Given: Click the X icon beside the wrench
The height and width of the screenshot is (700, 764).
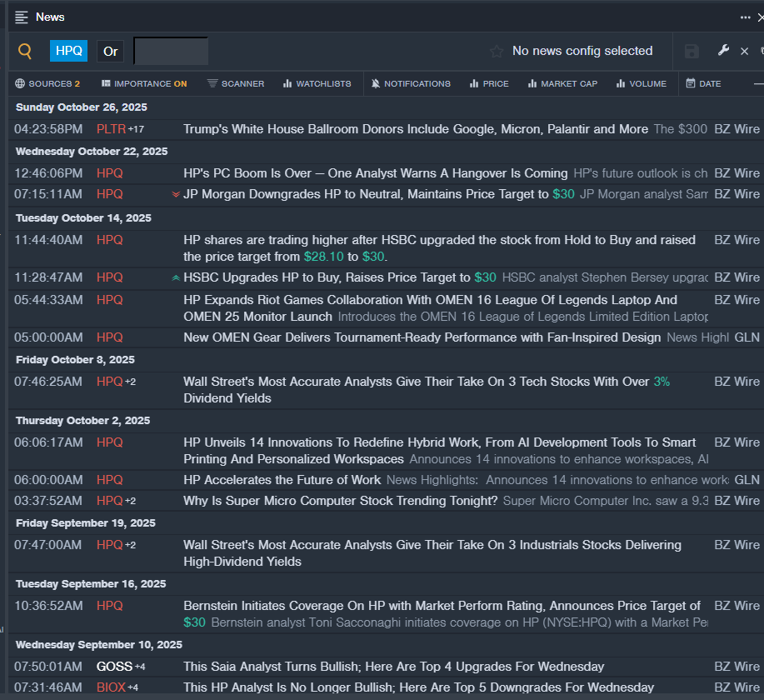Looking at the screenshot, I should 745,52.
